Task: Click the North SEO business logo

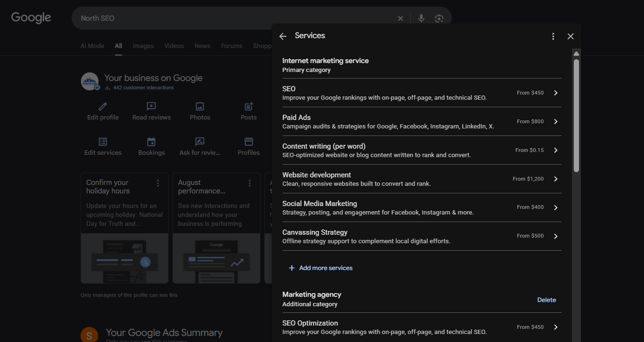Action: [x=90, y=81]
